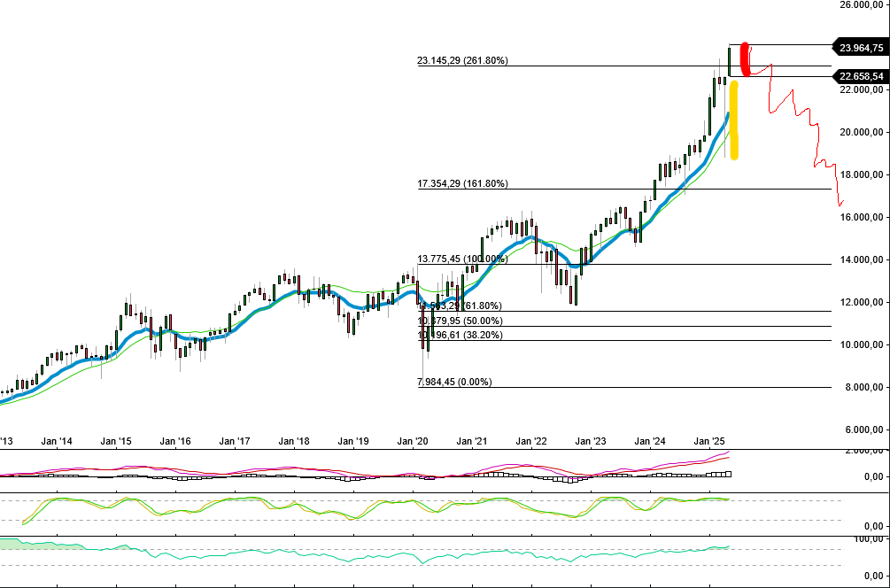Select the red ellipse annotation near the top
This screenshot has height=588, width=890.
(745, 58)
